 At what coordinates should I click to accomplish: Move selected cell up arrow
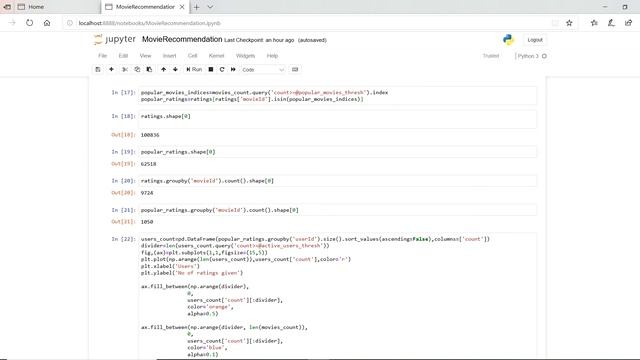(163, 69)
